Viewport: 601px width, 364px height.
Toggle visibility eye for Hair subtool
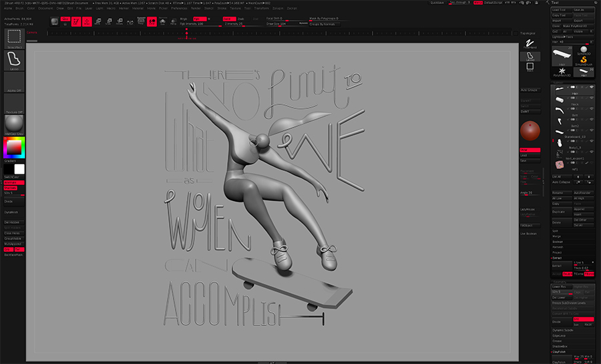click(x=592, y=87)
